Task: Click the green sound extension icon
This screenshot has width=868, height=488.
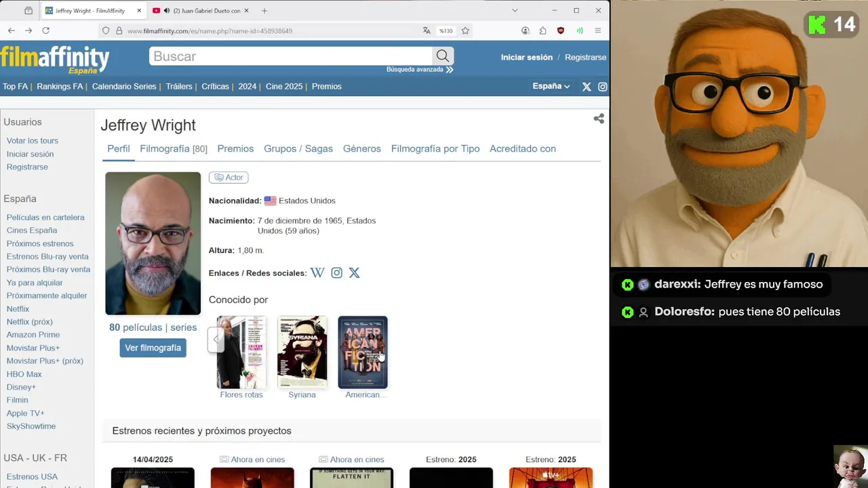Action: pyautogui.click(x=580, y=30)
